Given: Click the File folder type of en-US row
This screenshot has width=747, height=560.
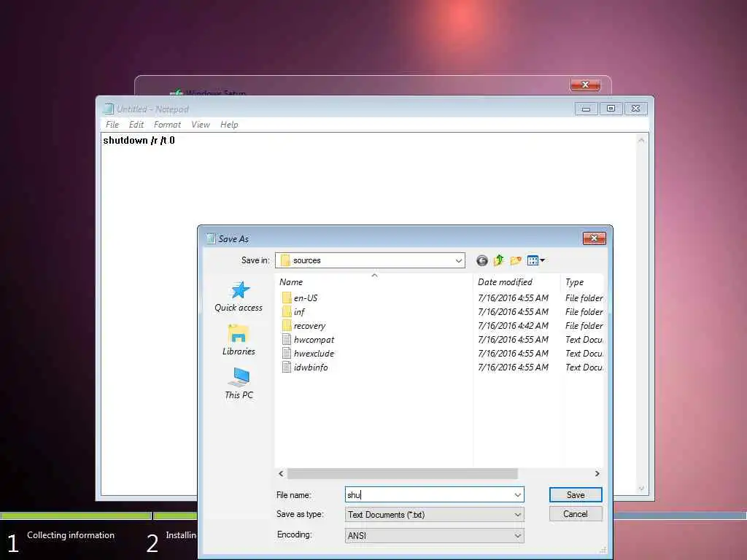Looking at the screenshot, I should tap(584, 298).
